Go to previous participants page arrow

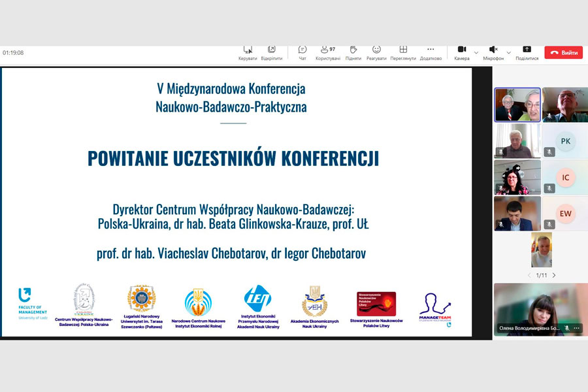coord(529,275)
